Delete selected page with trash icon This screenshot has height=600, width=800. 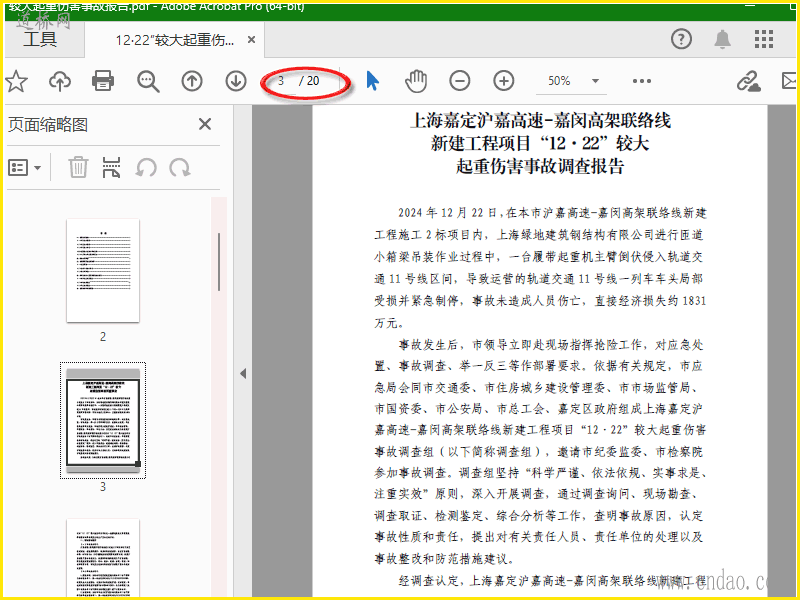(x=78, y=167)
